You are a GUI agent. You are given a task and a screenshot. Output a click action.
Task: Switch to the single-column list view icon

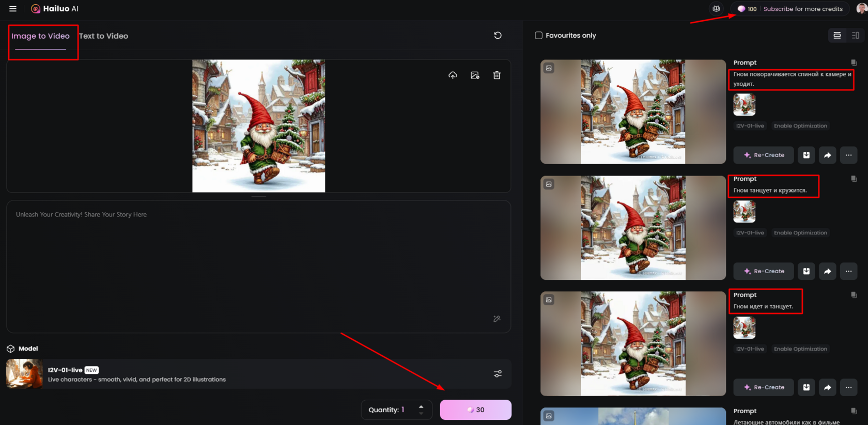click(x=837, y=36)
